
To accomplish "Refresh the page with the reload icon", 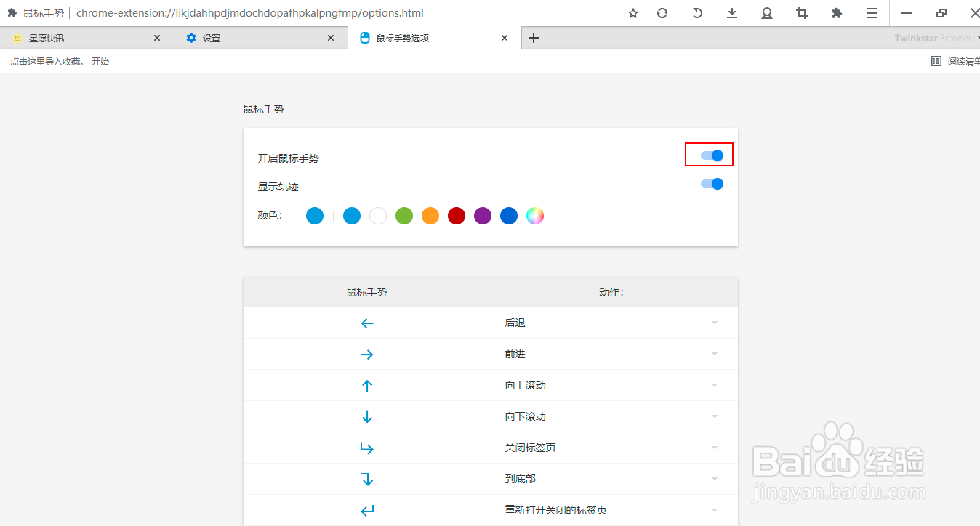I will tap(662, 13).
